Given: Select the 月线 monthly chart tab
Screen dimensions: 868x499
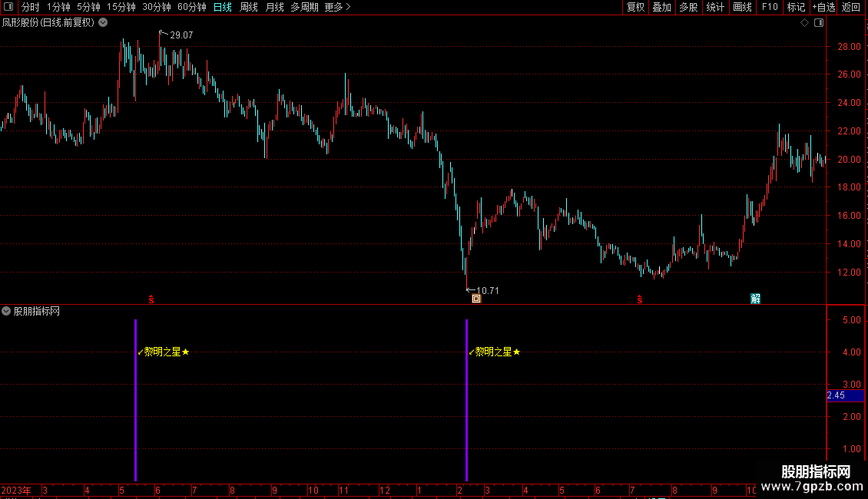Looking at the screenshot, I should [x=274, y=7].
